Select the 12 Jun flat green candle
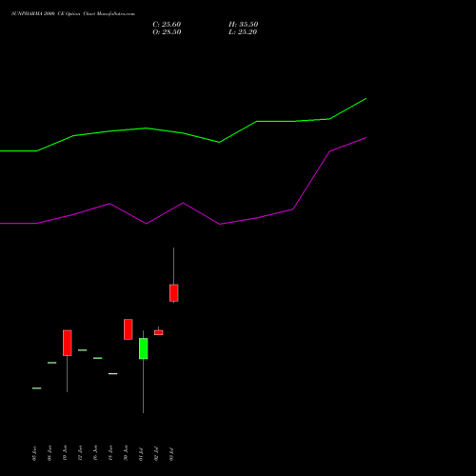The height and width of the screenshot is (476, 476). pyautogui.click(x=83, y=350)
